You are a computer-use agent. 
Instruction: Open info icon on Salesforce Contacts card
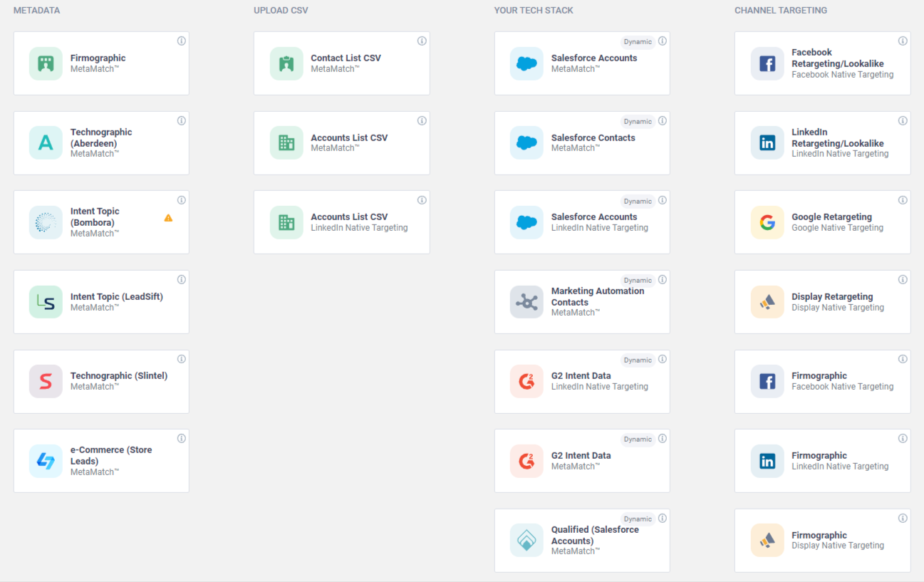coord(663,121)
